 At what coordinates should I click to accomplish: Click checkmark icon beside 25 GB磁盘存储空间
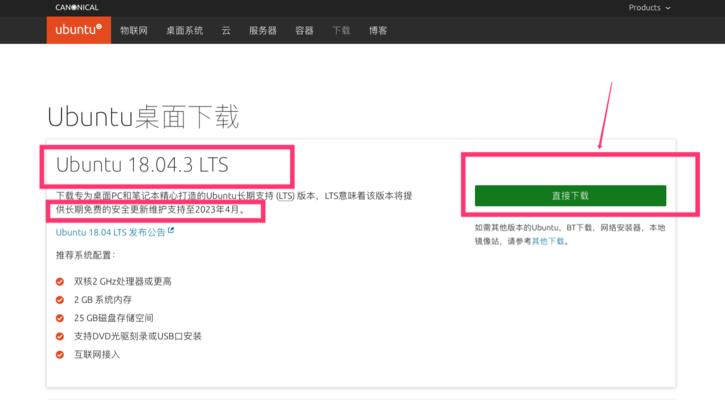tap(60, 318)
